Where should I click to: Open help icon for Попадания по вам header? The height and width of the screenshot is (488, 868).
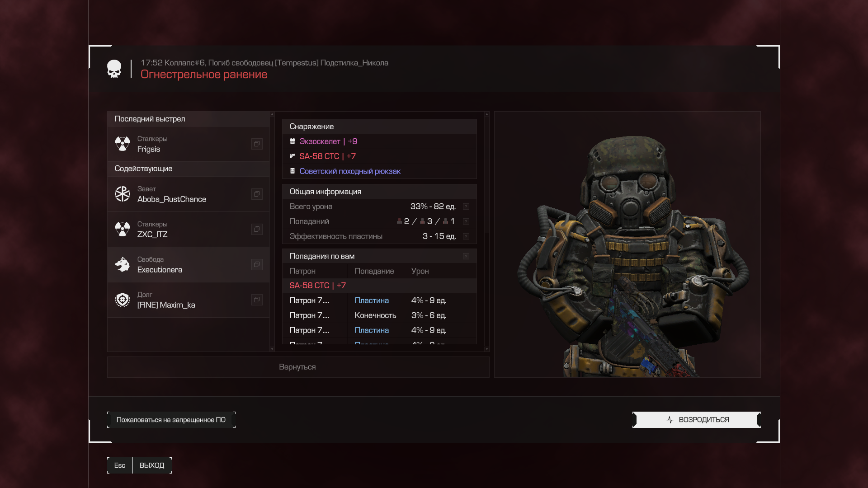[466, 256]
